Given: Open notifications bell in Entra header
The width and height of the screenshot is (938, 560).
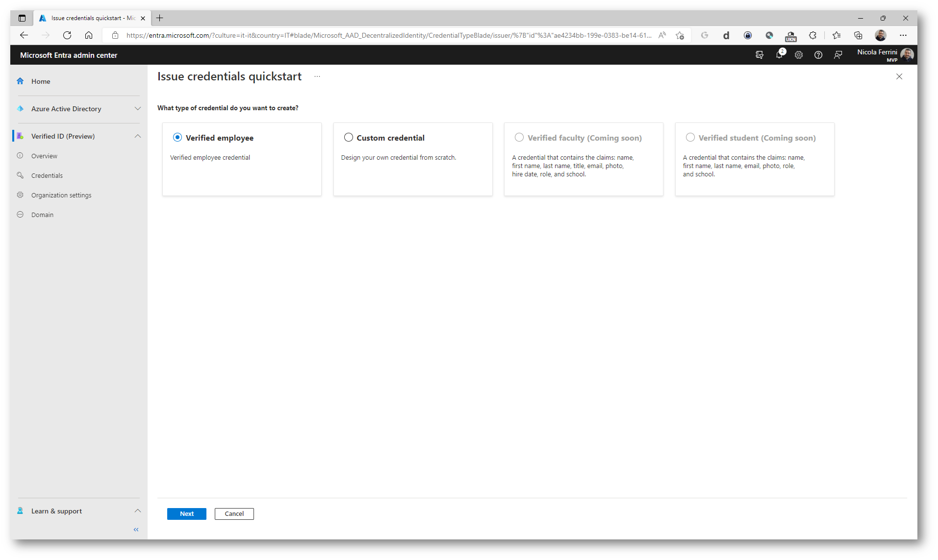Looking at the screenshot, I should point(779,55).
